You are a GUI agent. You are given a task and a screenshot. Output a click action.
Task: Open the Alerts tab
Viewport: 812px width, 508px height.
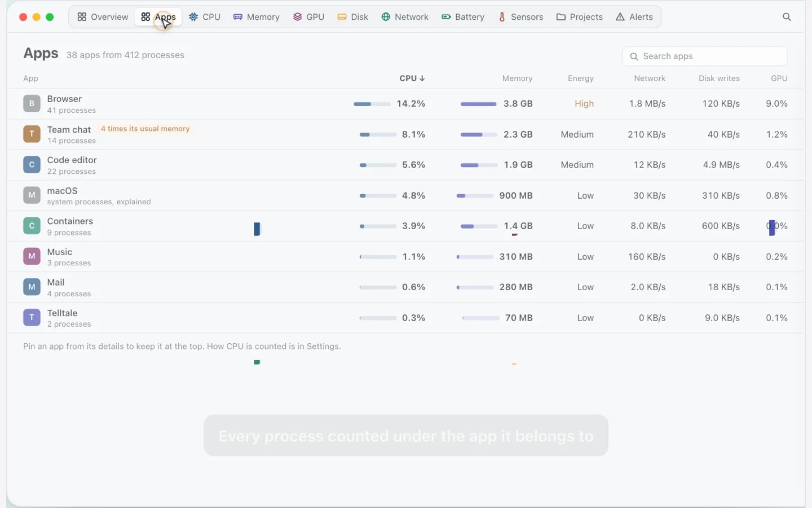click(x=634, y=17)
